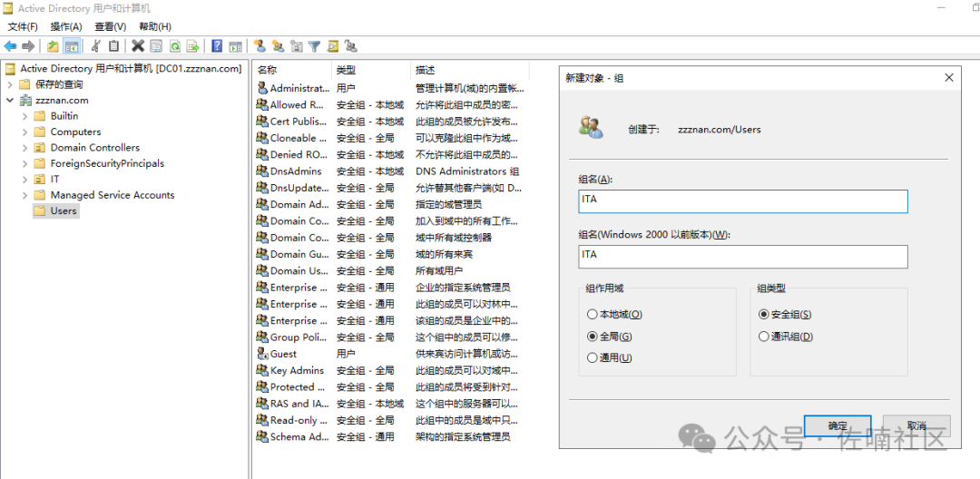Open the 查看(V) menu

tap(111, 26)
